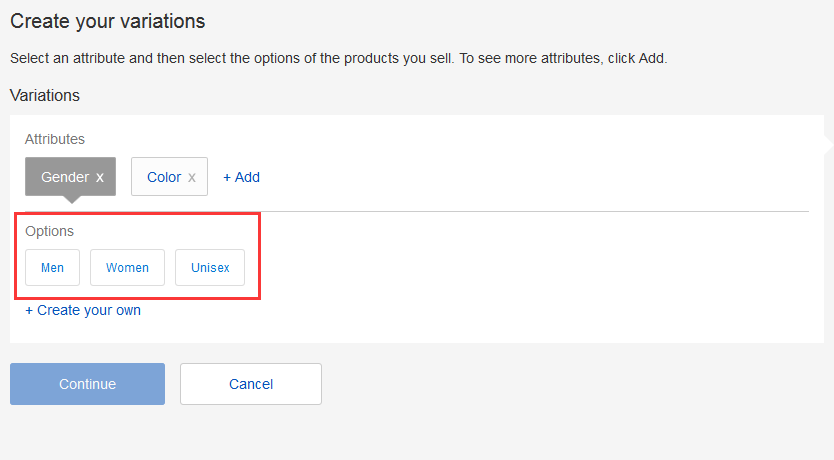Click the divider line above Options
This screenshot has width=834, height=460.
tap(500, 211)
